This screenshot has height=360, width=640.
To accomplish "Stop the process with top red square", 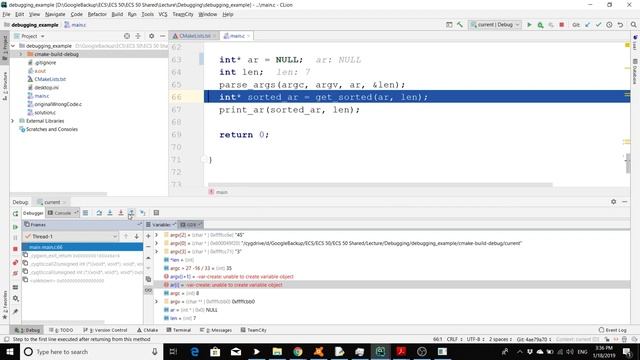I will [562, 25].
